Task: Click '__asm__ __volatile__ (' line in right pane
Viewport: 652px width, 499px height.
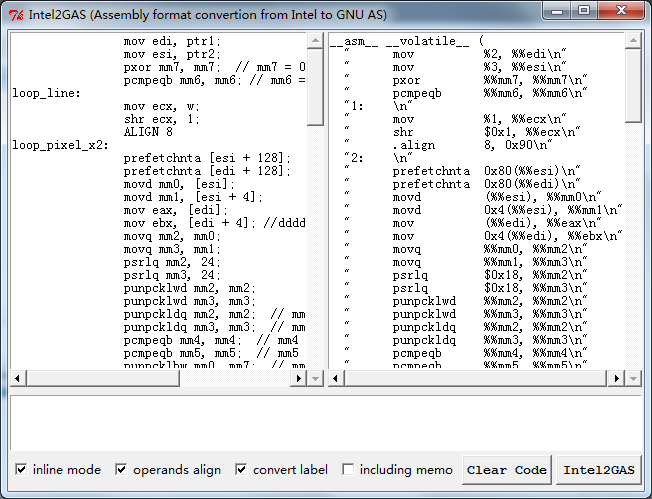Action: tap(407, 41)
